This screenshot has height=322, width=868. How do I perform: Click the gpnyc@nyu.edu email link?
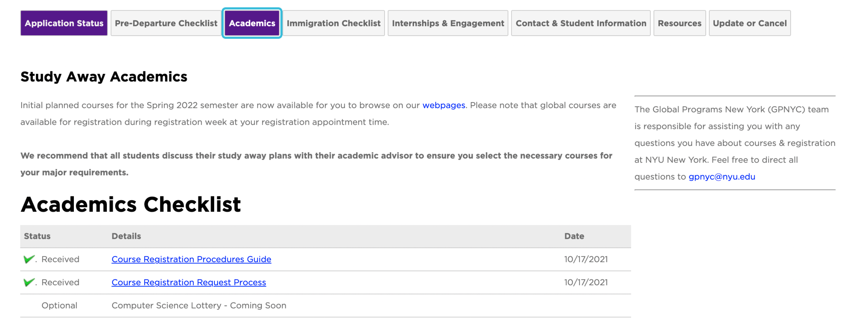(x=721, y=177)
